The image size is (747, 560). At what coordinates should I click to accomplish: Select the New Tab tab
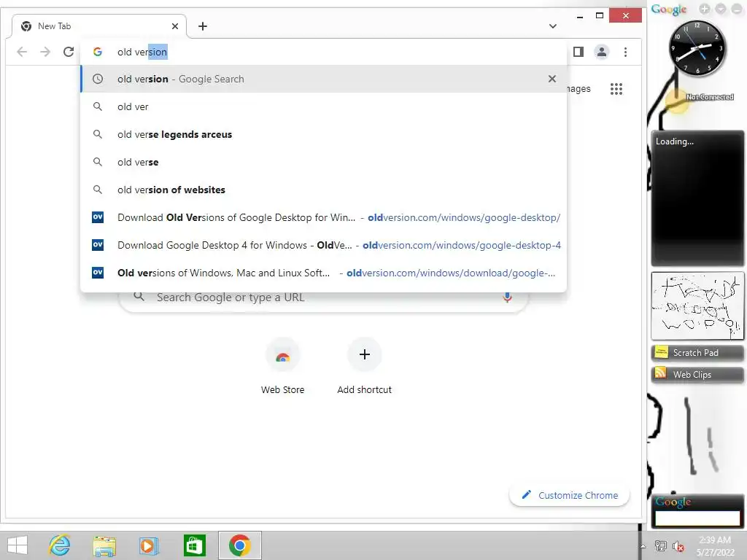pos(99,26)
